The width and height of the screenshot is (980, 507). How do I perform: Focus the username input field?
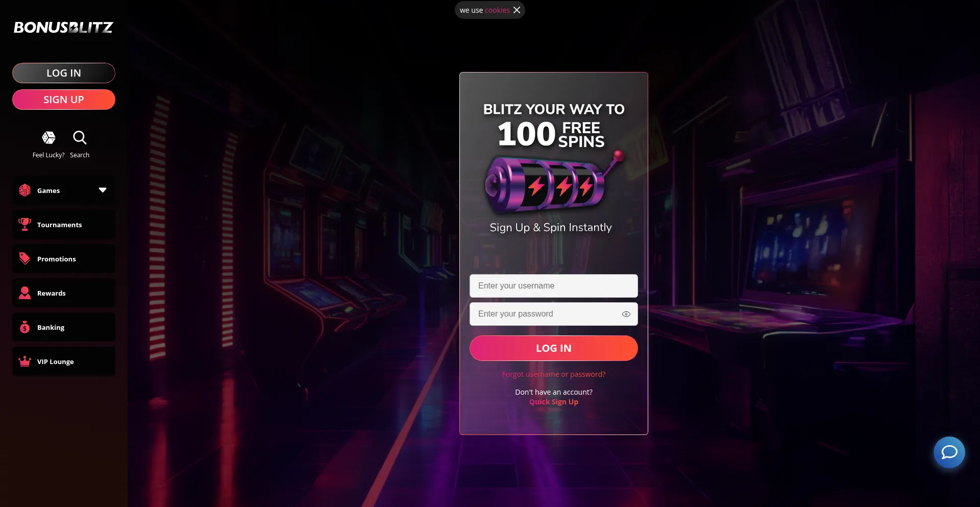tap(554, 286)
